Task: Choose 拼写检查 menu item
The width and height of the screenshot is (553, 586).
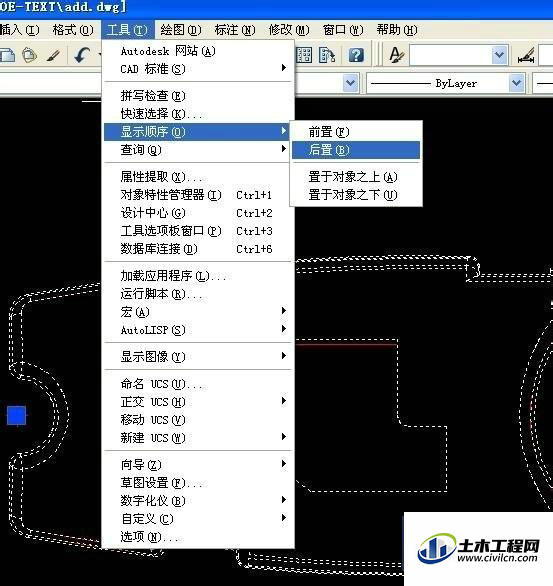Action: click(197, 96)
